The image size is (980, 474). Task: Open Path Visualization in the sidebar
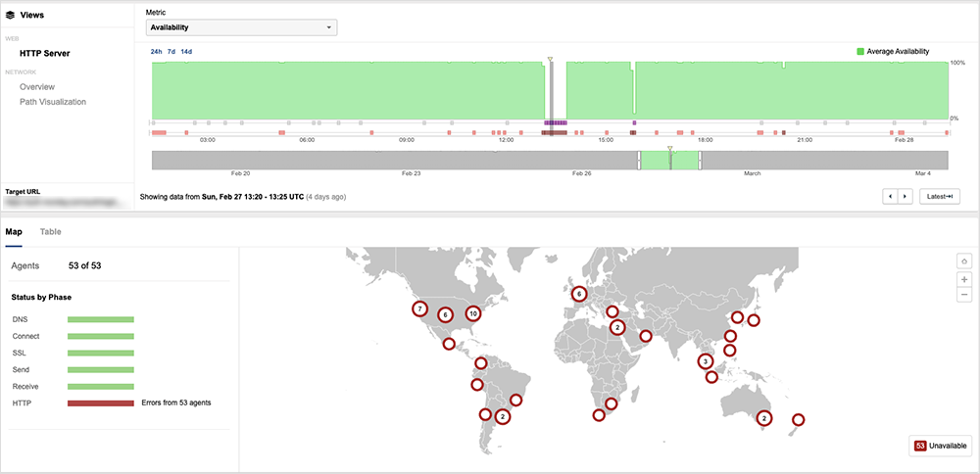pyautogui.click(x=53, y=102)
